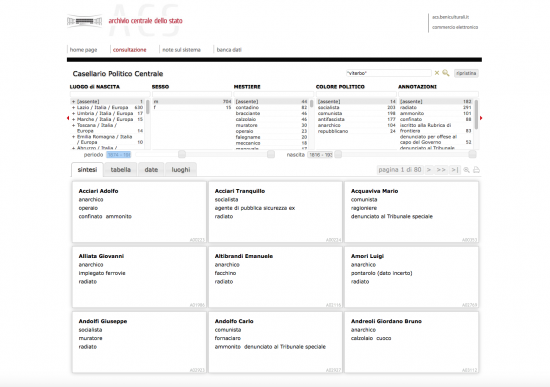Screen dimensions: 550x387
Task: Expand the Marche / Italia / Europa node
Action: (73, 119)
